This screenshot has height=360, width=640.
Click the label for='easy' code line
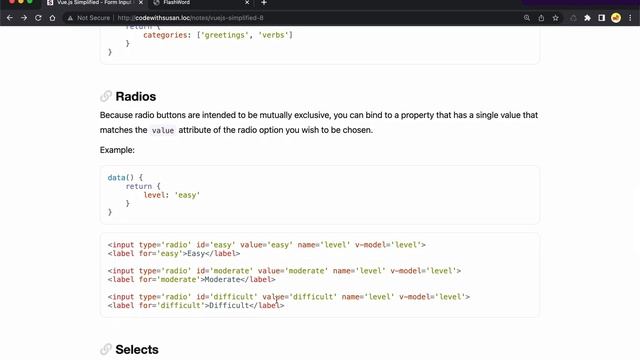point(174,253)
